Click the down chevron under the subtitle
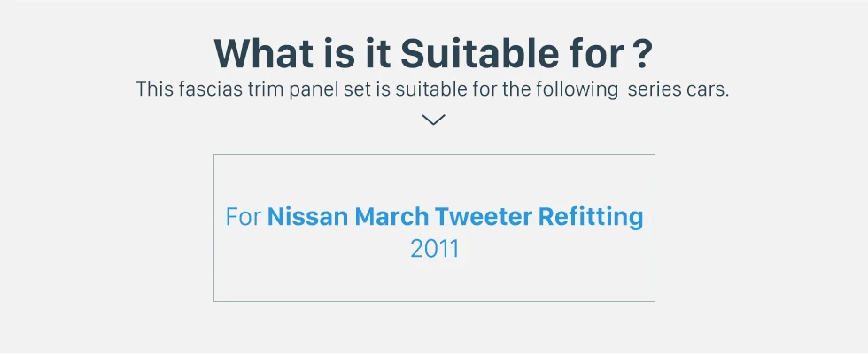This screenshot has width=868, height=356. pos(433,120)
